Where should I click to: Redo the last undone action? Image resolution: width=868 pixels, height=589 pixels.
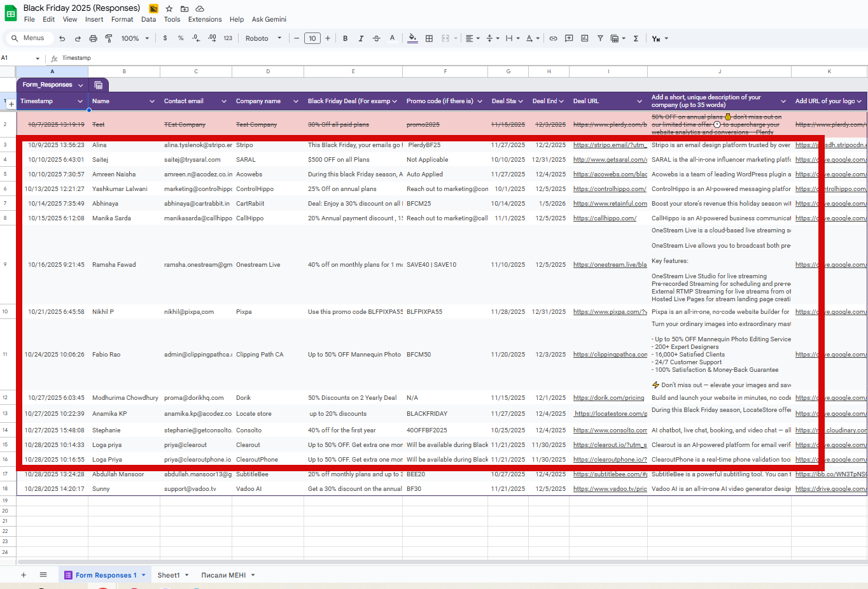[78, 38]
